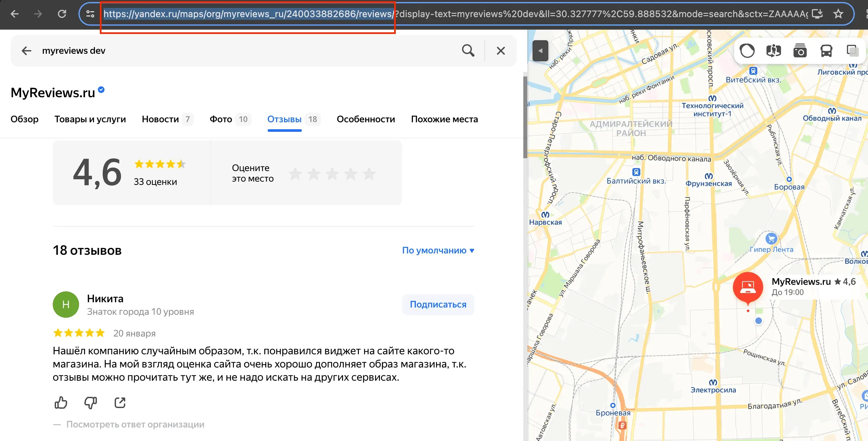Click the 18 отзывов heading
Viewport: 868px width, 441px height.
coord(87,250)
